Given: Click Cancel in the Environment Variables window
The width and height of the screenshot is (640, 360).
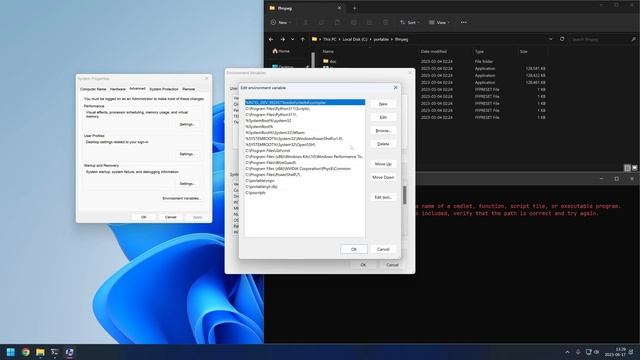Looking at the screenshot, I should pos(392,265).
